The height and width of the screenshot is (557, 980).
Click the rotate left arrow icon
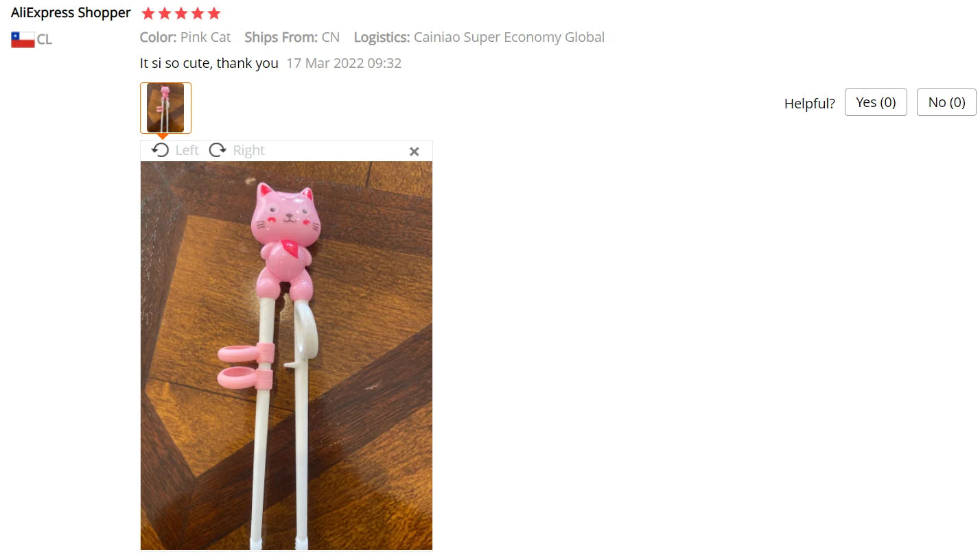161,150
